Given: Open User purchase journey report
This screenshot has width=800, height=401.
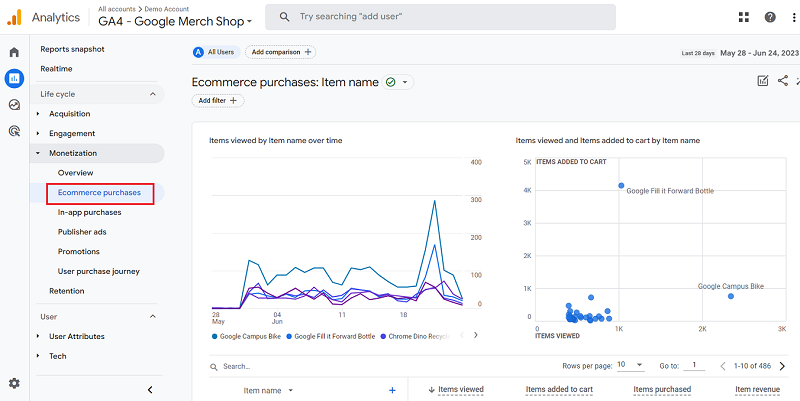Looking at the screenshot, I should (x=98, y=271).
